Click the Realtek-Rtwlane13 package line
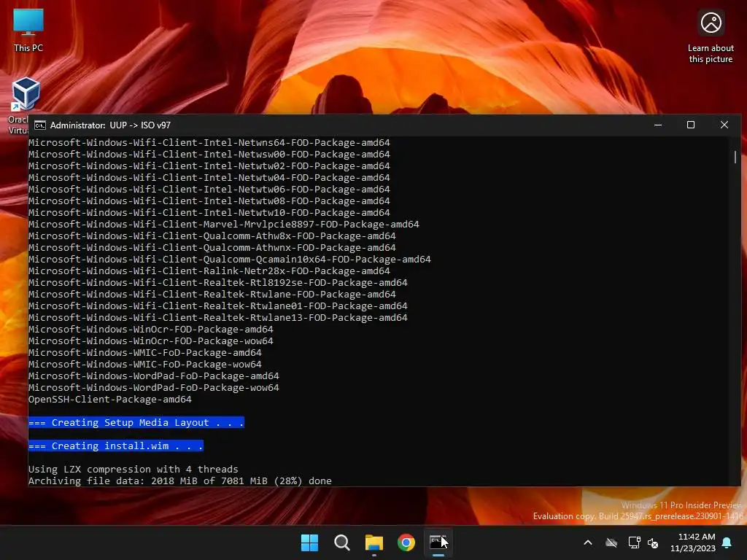Image resolution: width=747 pixels, height=560 pixels. (217, 318)
